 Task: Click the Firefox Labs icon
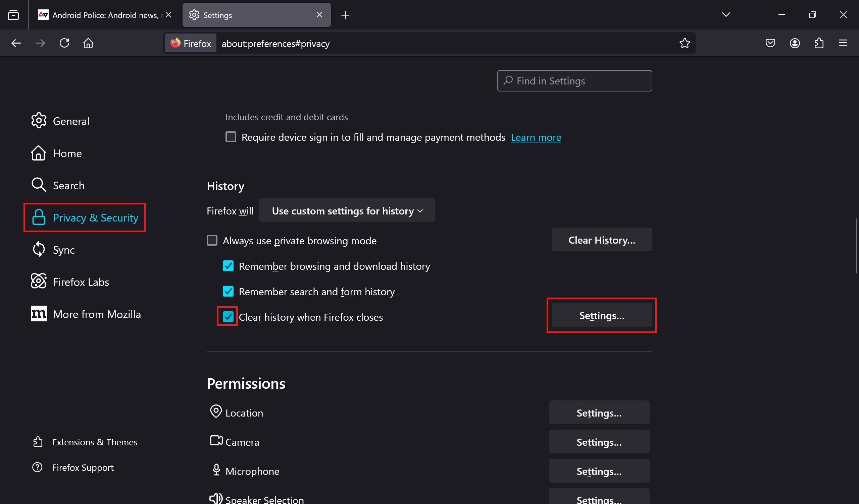coord(39,281)
